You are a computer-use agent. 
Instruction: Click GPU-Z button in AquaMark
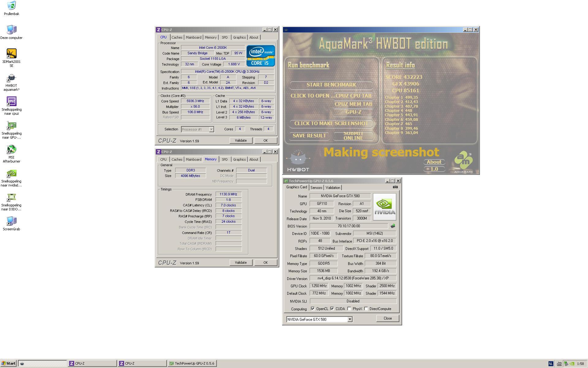[x=353, y=112]
